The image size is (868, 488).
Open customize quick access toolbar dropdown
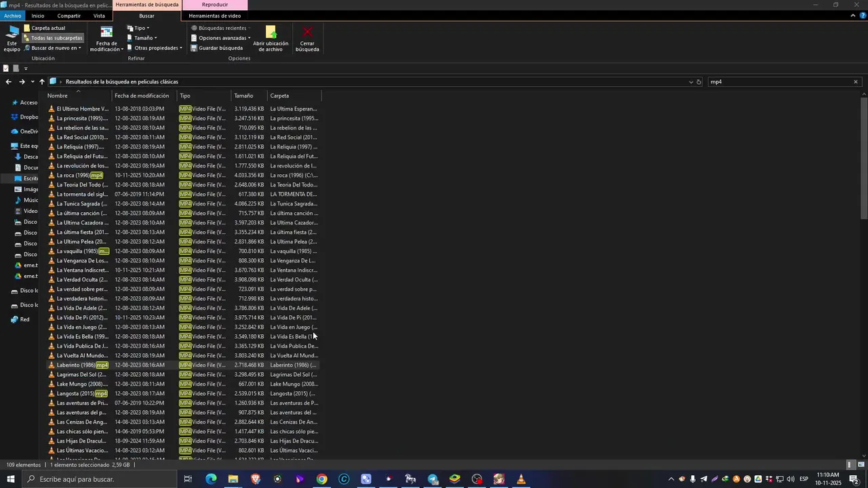pyautogui.click(x=26, y=68)
